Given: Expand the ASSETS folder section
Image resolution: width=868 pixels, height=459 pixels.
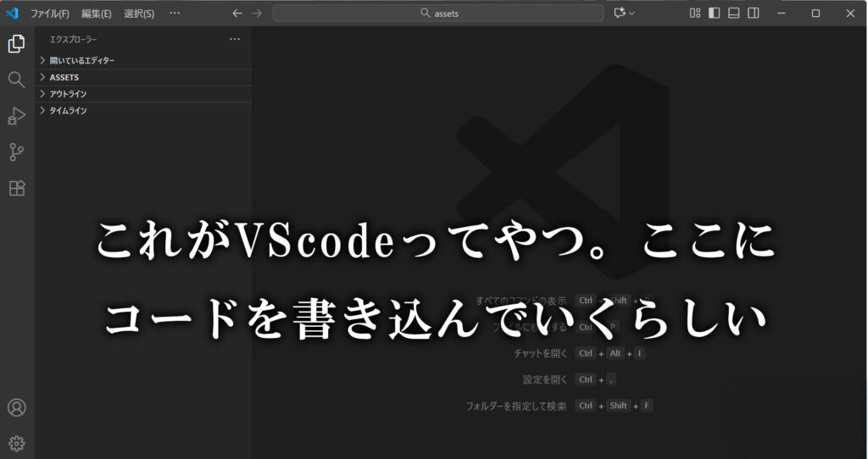Looking at the screenshot, I should click(x=64, y=77).
